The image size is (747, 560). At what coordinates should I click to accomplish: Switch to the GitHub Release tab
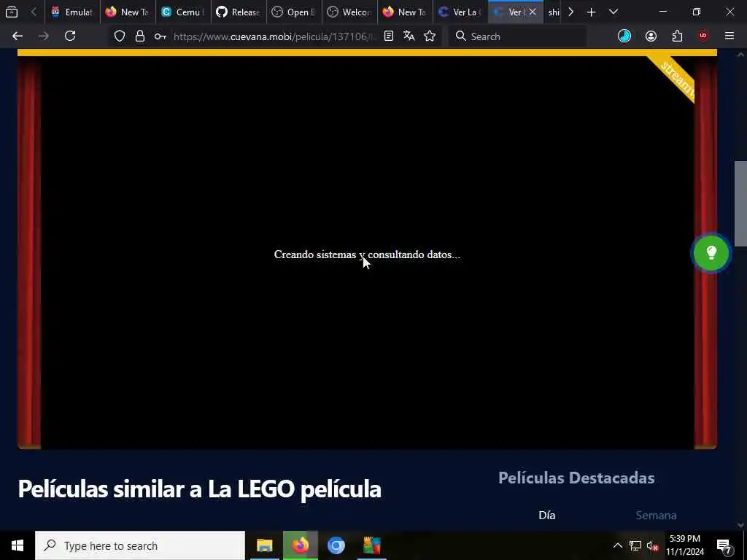coord(239,12)
